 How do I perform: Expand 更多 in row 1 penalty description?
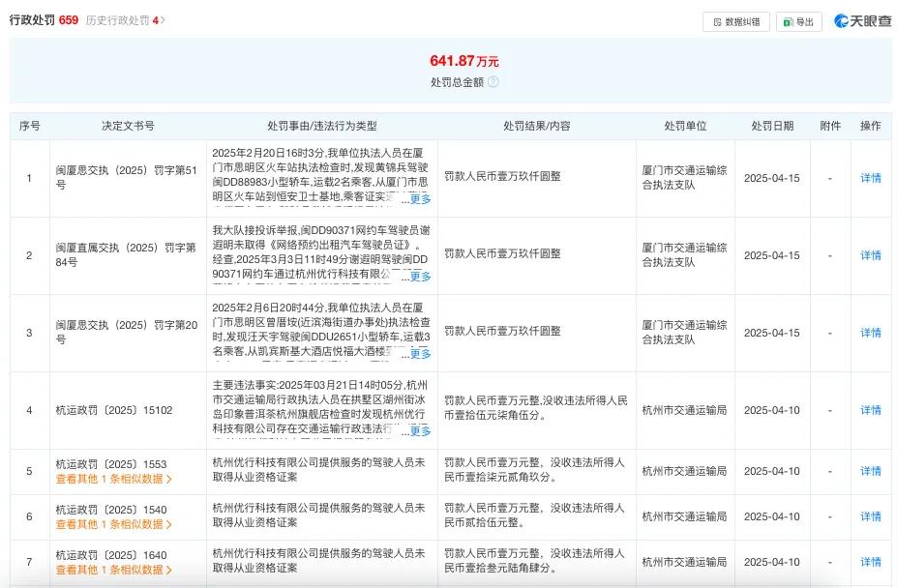coord(421,197)
